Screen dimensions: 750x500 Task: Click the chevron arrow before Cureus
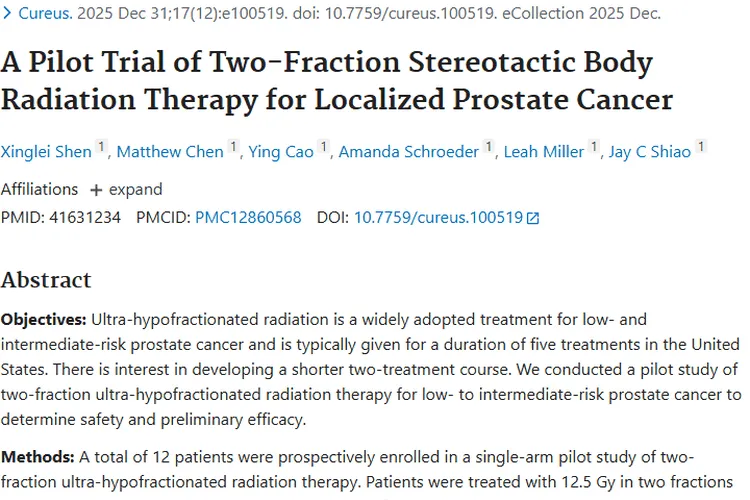click(x=8, y=13)
